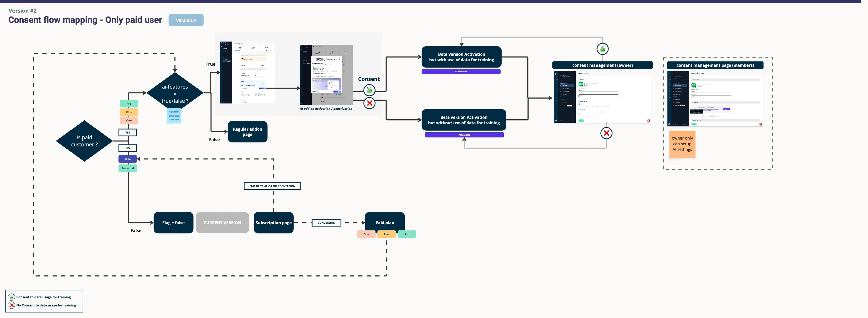Click 'content management page (members)' header
This screenshot has height=318, width=868.
coord(715,65)
